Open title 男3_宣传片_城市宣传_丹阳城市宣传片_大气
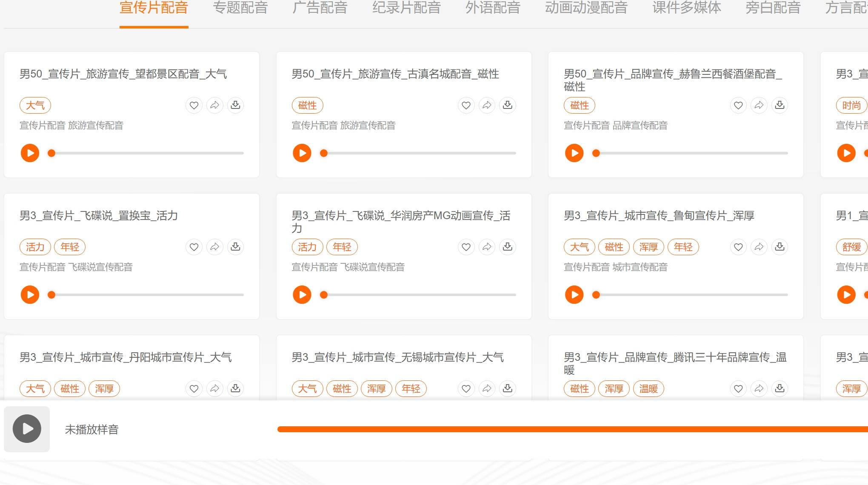This screenshot has width=868, height=485. point(126,357)
